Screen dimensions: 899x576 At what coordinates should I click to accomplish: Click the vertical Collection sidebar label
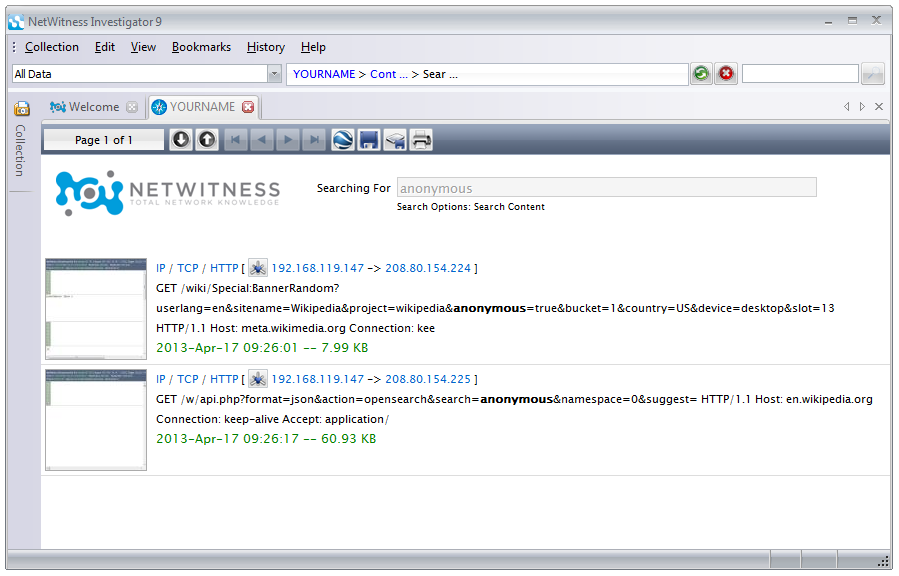21,151
